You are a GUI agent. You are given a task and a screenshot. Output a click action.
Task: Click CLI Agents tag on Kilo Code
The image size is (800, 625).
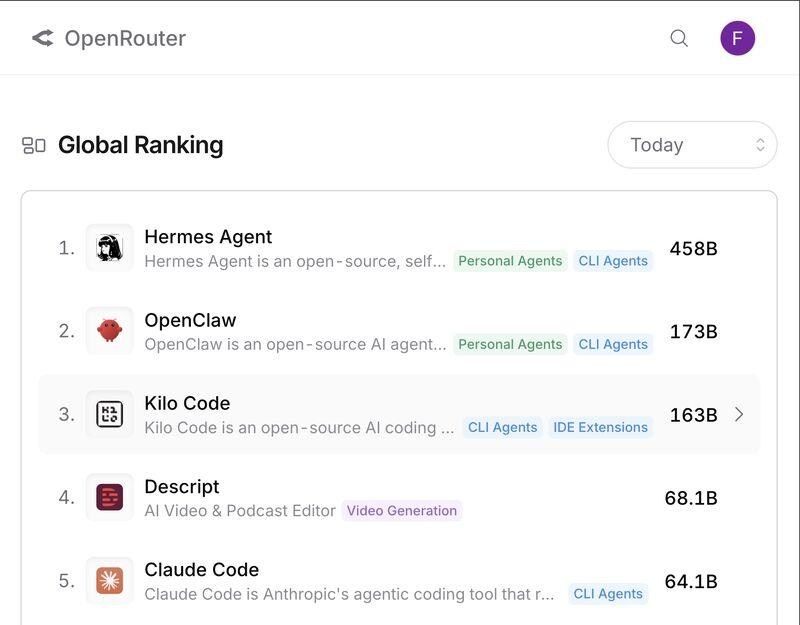click(503, 427)
